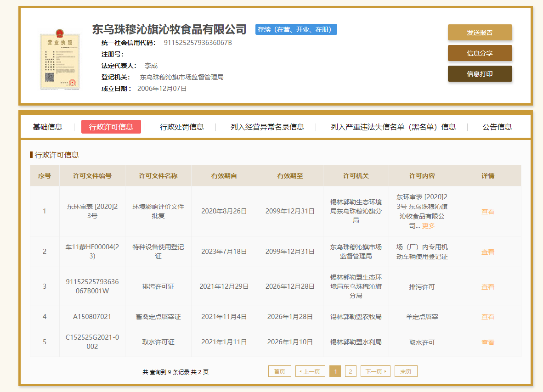Go to page 2 in pagination
The height and width of the screenshot is (392, 543).
[x=351, y=371]
